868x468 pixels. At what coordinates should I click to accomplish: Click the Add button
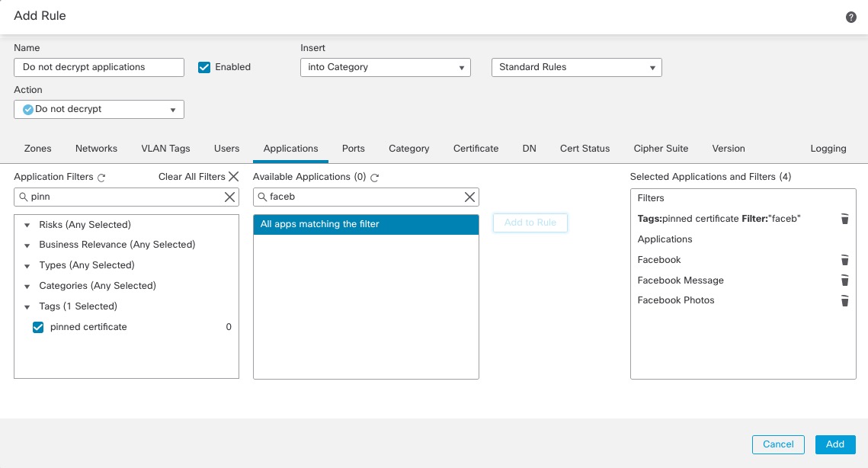(x=834, y=444)
